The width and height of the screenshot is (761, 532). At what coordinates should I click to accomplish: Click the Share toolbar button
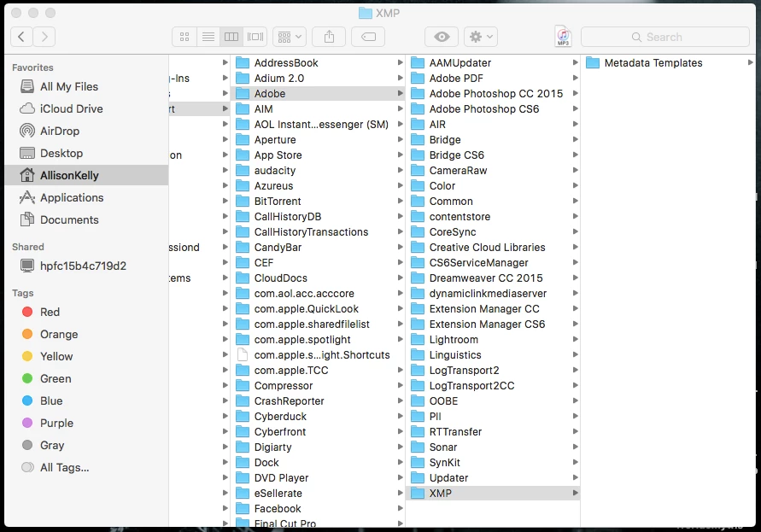point(329,37)
